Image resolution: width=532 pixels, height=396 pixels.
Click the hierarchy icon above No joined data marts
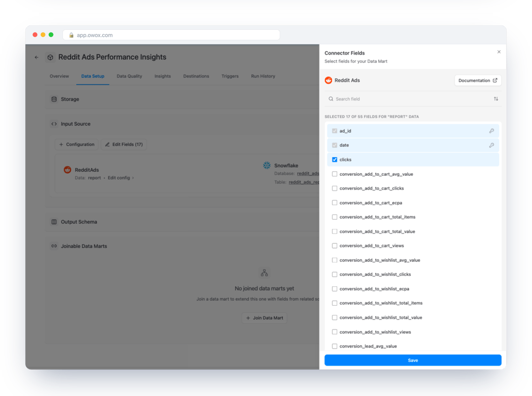coord(264,273)
